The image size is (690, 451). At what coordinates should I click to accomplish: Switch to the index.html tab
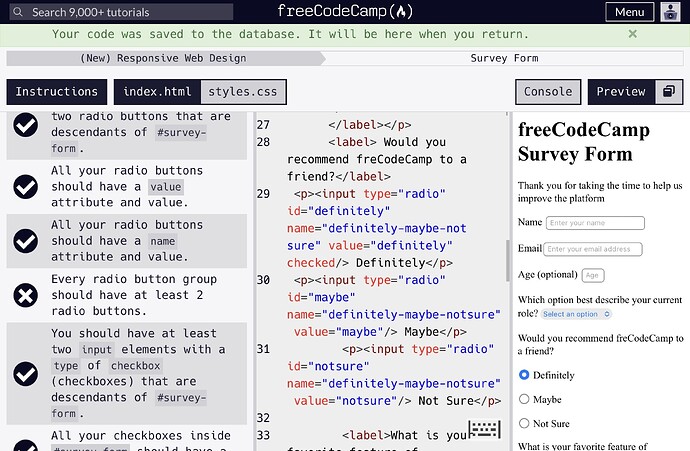click(x=157, y=92)
